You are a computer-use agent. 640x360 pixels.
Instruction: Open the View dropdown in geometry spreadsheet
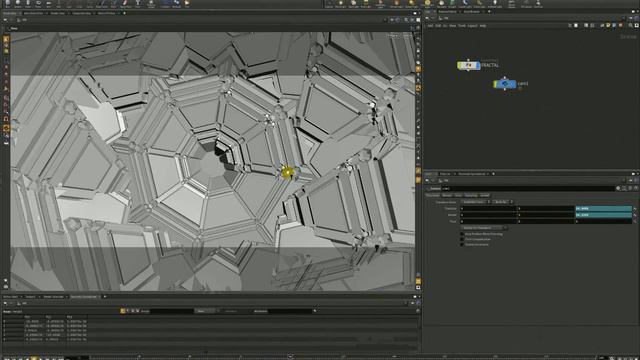click(206, 311)
